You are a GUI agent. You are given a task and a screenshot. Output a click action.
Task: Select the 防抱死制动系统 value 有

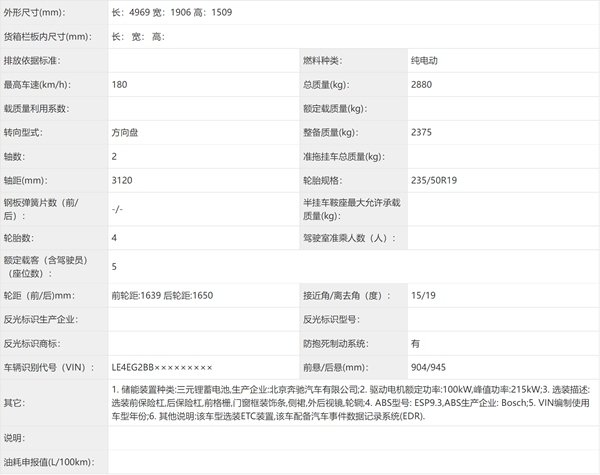[415, 344]
